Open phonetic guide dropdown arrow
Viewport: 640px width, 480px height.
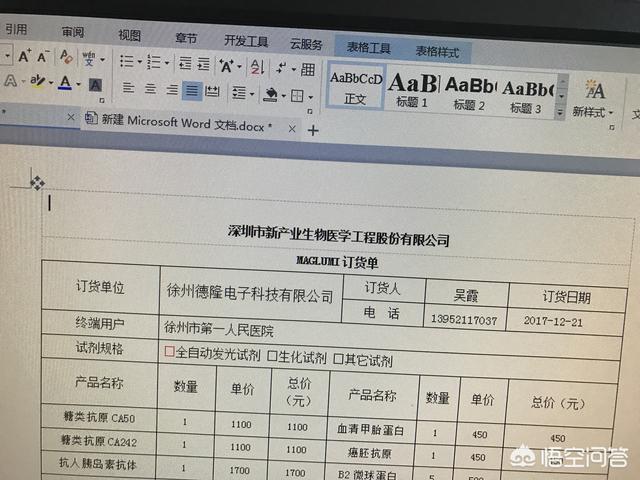coord(102,60)
